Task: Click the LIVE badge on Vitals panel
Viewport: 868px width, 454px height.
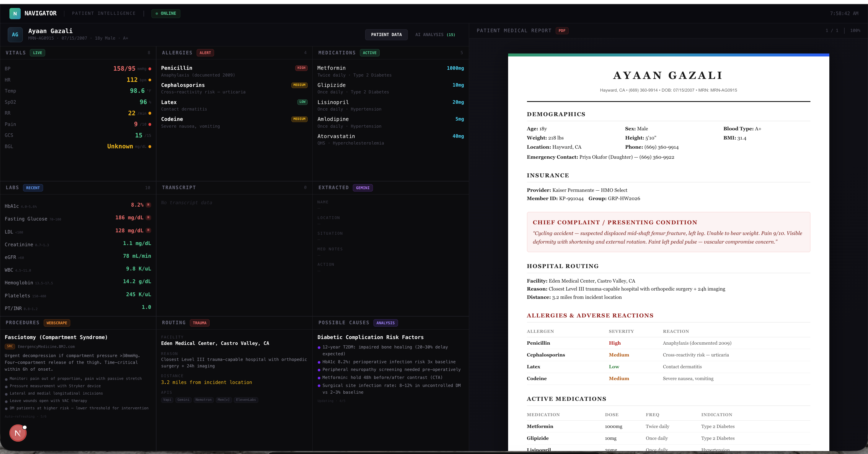Action: tap(37, 53)
